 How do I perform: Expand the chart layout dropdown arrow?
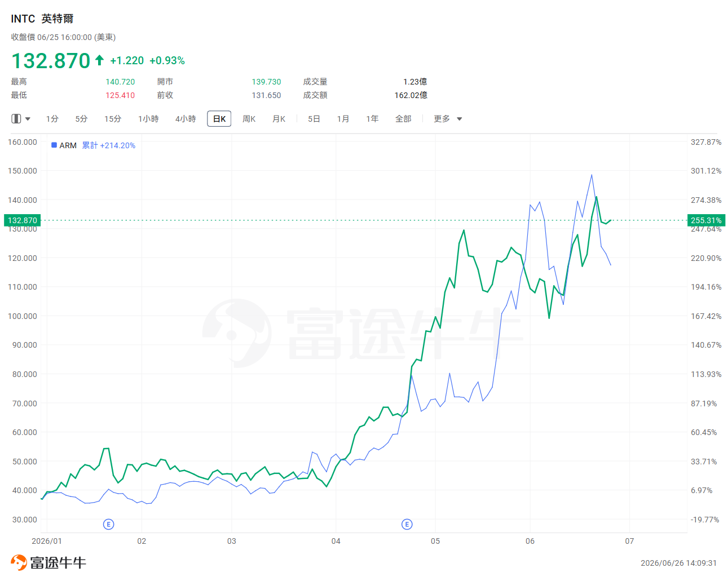pos(28,119)
